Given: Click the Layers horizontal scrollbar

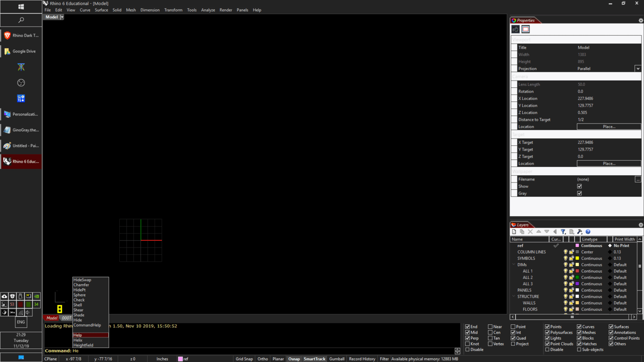Looking at the screenshot, I should click(573, 317).
